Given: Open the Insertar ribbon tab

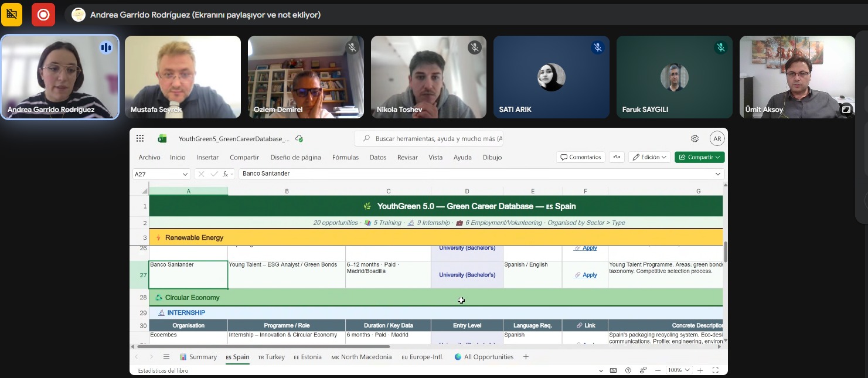Looking at the screenshot, I should pyautogui.click(x=207, y=157).
